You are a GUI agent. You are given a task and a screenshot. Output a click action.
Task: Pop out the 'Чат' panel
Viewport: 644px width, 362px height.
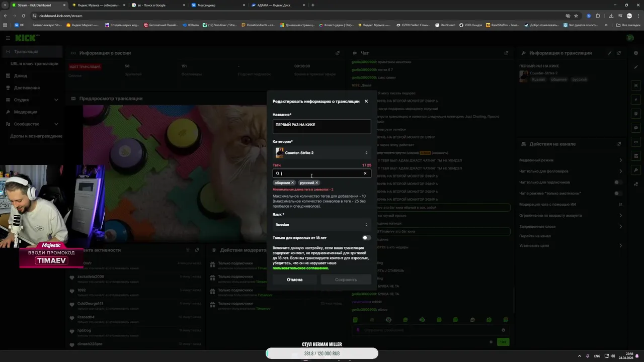point(506,53)
